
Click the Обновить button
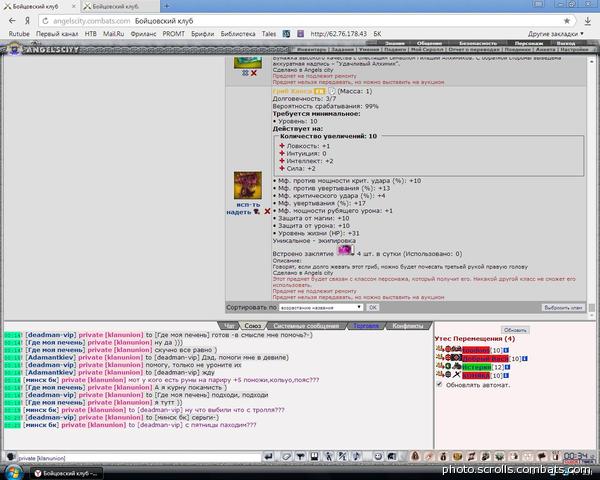tap(515, 330)
